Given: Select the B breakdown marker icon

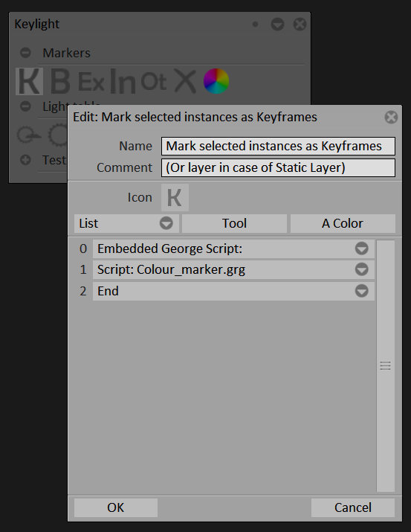Looking at the screenshot, I should 60,81.
